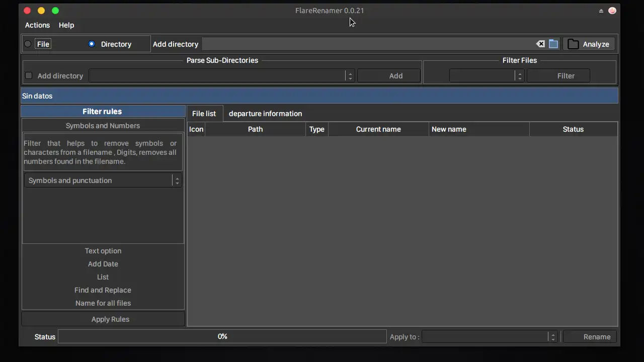
Task: Expand the List filter section
Action: (103, 277)
